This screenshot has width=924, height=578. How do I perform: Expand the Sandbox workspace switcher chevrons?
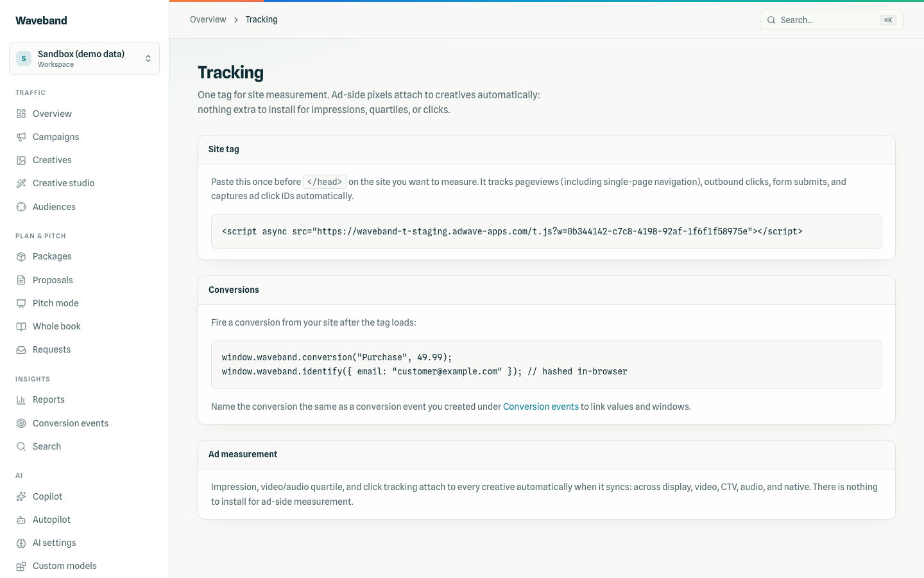pyautogui.click(x=148, y=58)
